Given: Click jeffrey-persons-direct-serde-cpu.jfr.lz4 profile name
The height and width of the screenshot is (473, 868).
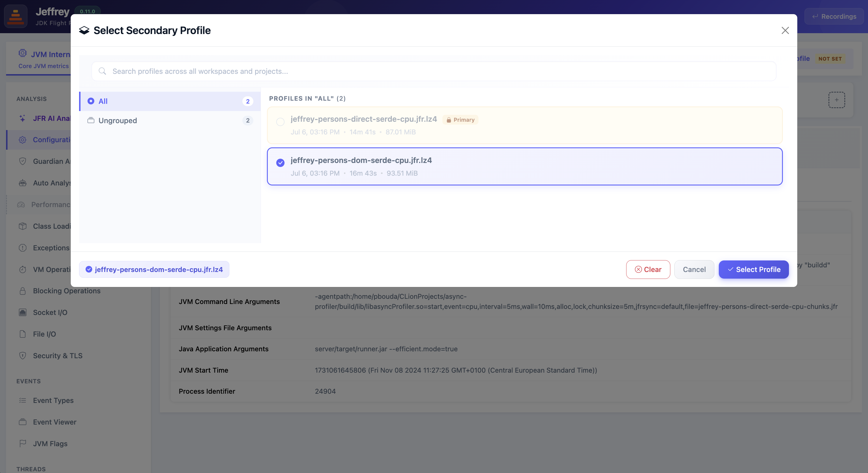Looking at the screenshot, I should coord(364,119).
